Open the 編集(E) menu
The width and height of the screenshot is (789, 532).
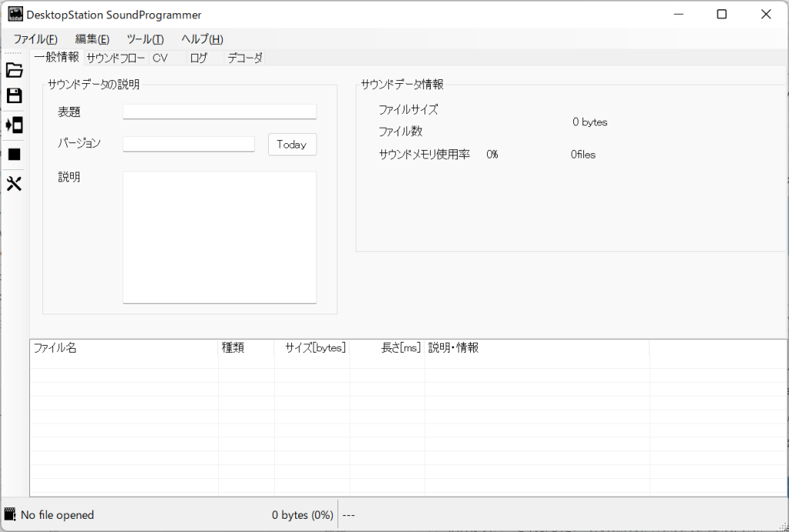click(92, 39)
